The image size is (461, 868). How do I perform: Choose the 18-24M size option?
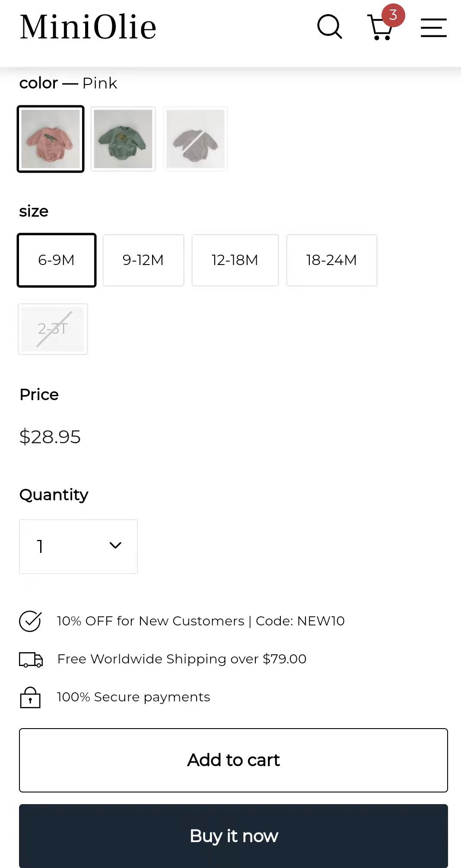[x=331, y=260]
